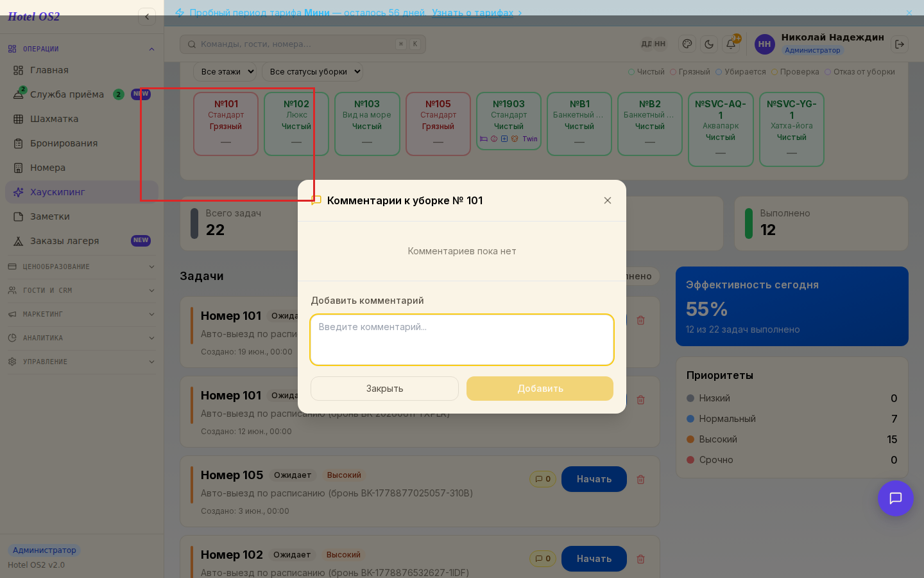
Task: Expand the Гости и CRM section
Action: pyautogui.click(x=81, y=290)
